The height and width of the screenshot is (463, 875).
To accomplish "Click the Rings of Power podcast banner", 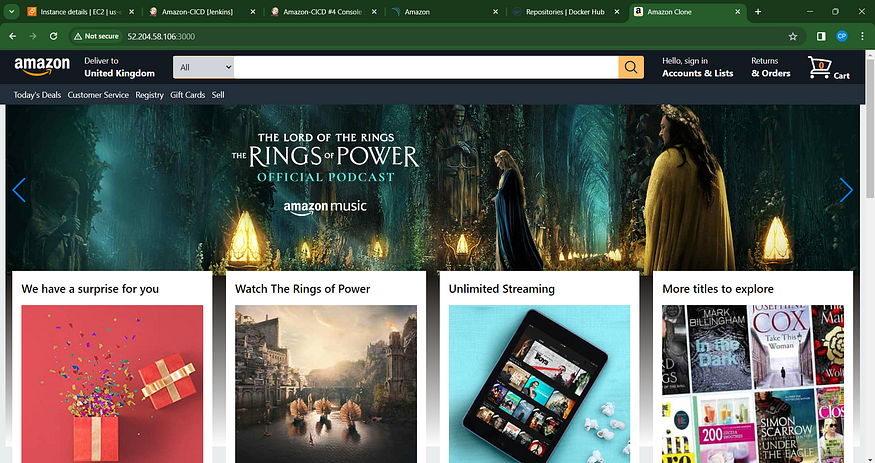I will tap(432, 187).
